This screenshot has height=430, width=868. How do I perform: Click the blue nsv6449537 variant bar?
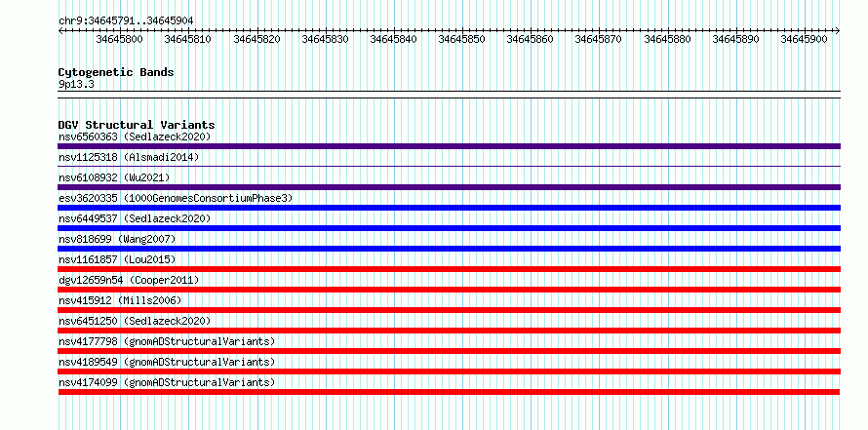(449, 228)
